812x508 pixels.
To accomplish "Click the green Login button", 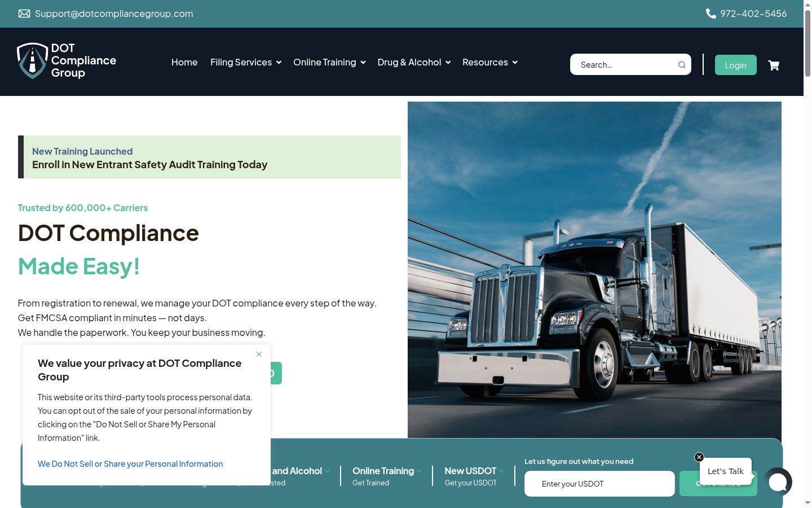I will click(736, 65).
